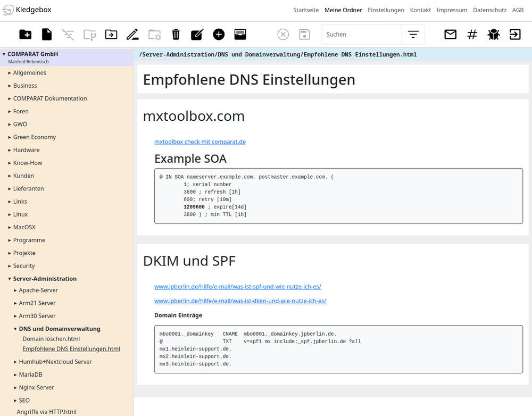Expand the Business folder
Screen dimensions: 532x416
[x=10, y=86]
